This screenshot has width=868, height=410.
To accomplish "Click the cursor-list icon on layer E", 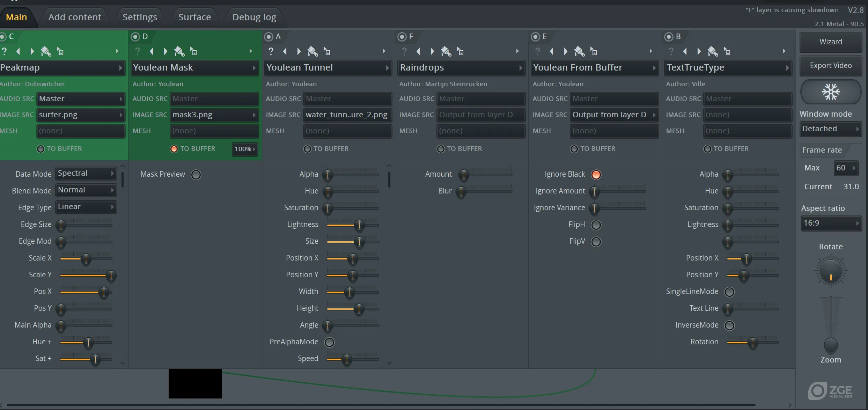I will point(594,51).
